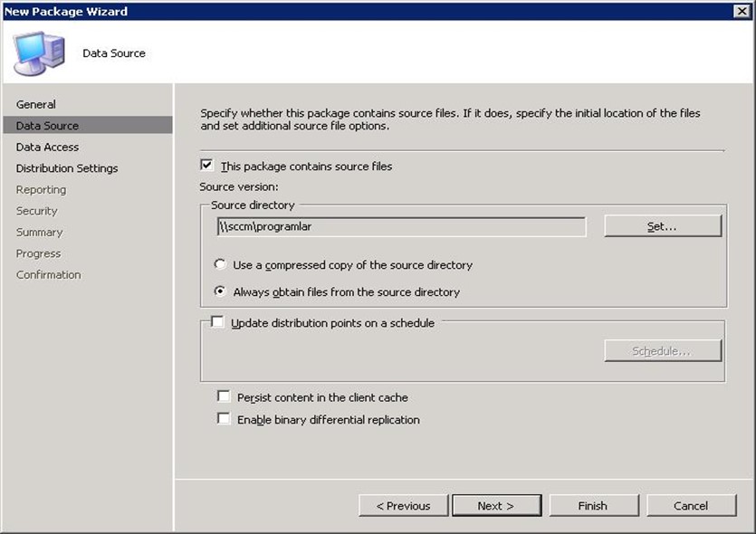This screenshot has height=534, width=756.
Task: Select 'Always obtain files from source directory'
Action: (220, 291)
